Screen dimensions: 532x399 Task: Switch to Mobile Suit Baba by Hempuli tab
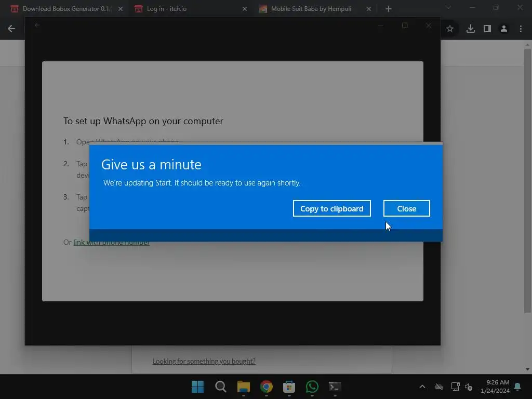(311, 9)
